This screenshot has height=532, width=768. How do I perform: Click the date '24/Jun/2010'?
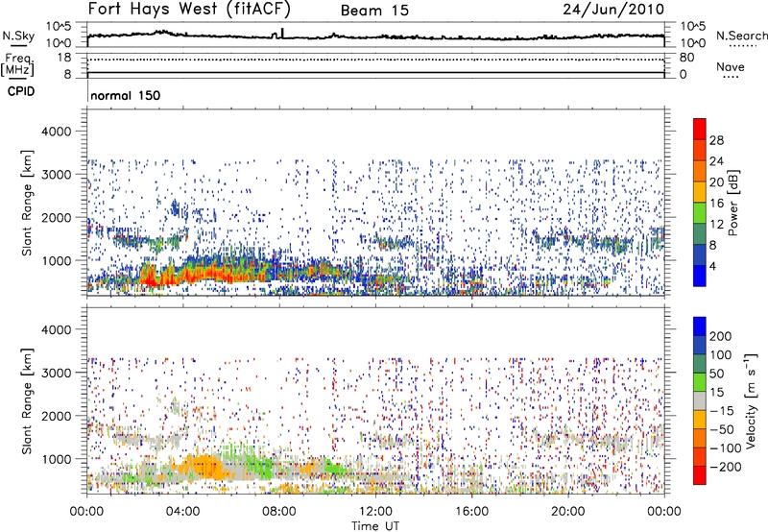[x=613, y=10]
